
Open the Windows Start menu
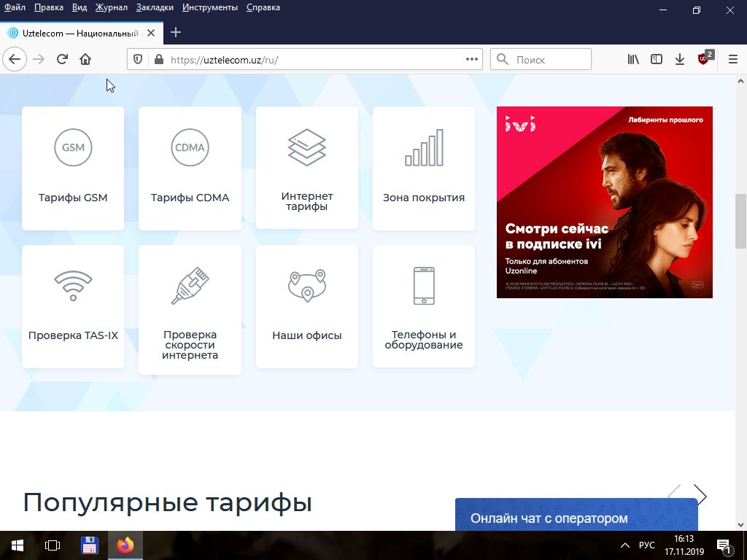[18, 545]
